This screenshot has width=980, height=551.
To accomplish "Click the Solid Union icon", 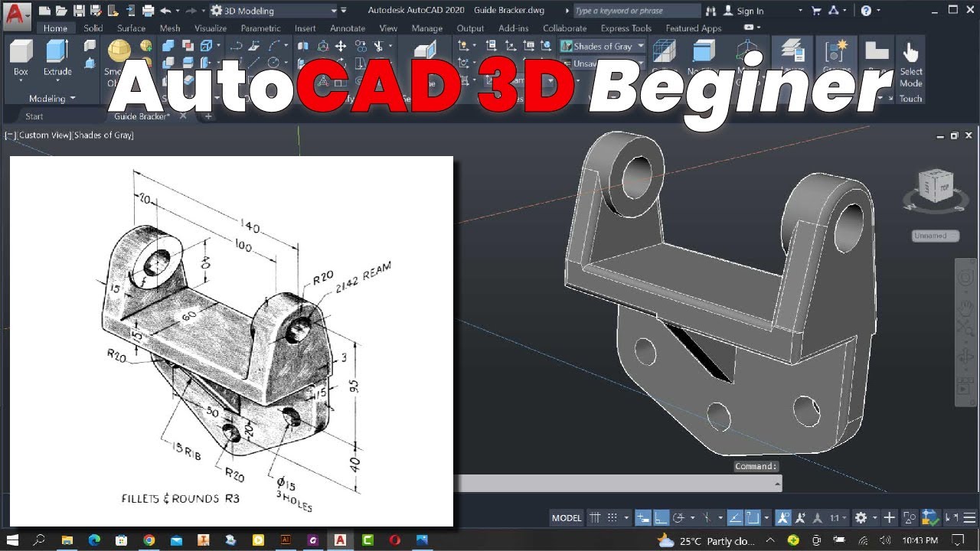I will [168, 46].
